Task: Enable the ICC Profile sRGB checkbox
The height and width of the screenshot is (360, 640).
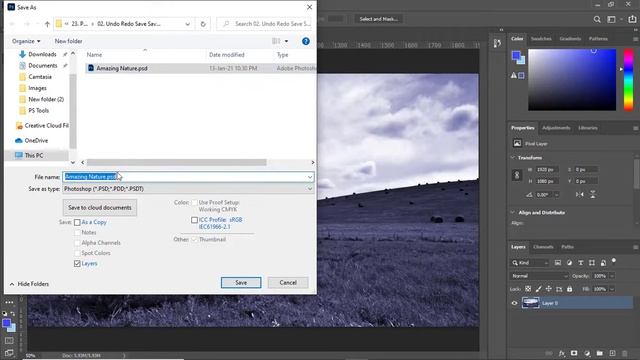Action: [x=194, y=220]
